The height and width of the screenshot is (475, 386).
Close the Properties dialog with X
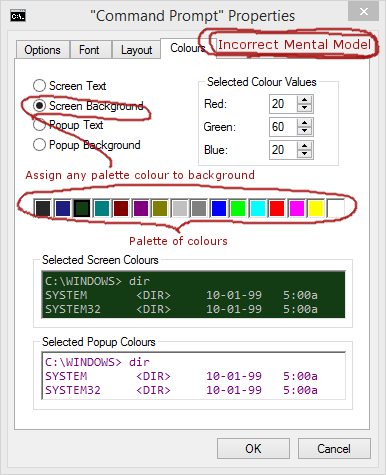(364, 11)
